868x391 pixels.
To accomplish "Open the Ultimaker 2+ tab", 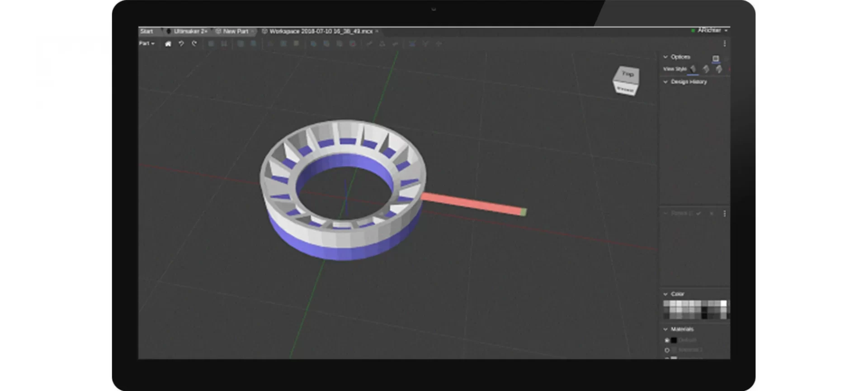I will (187, 31).
